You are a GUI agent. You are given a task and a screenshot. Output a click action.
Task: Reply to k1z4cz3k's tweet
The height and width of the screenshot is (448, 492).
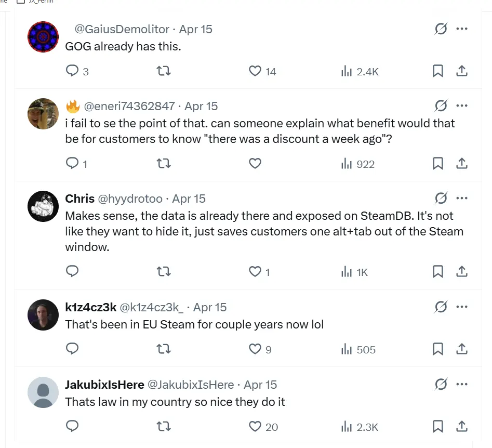tap(72, 349)
